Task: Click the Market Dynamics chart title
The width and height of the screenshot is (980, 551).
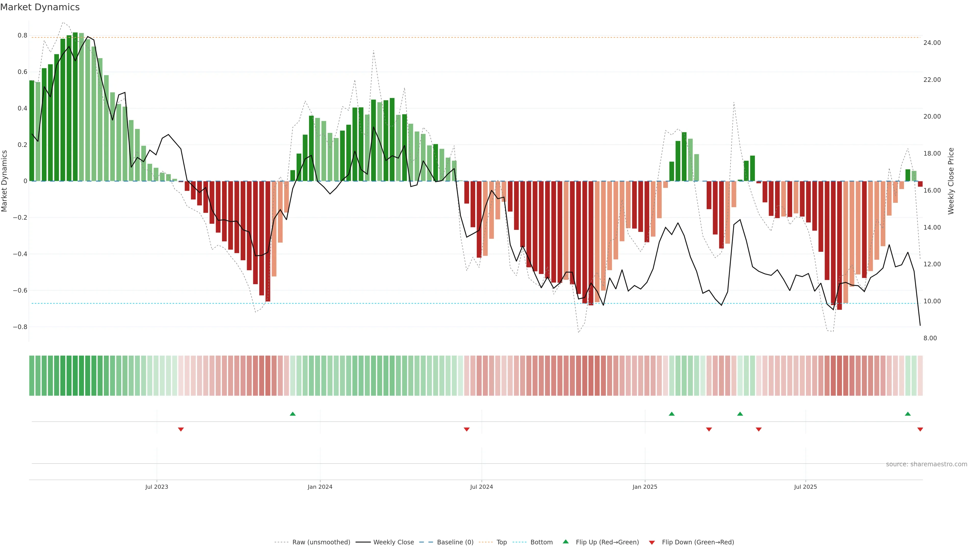Action: 40,7
